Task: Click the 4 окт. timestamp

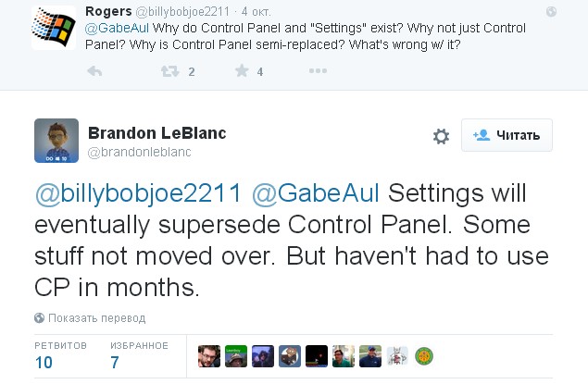Action: tap(256, 12)
